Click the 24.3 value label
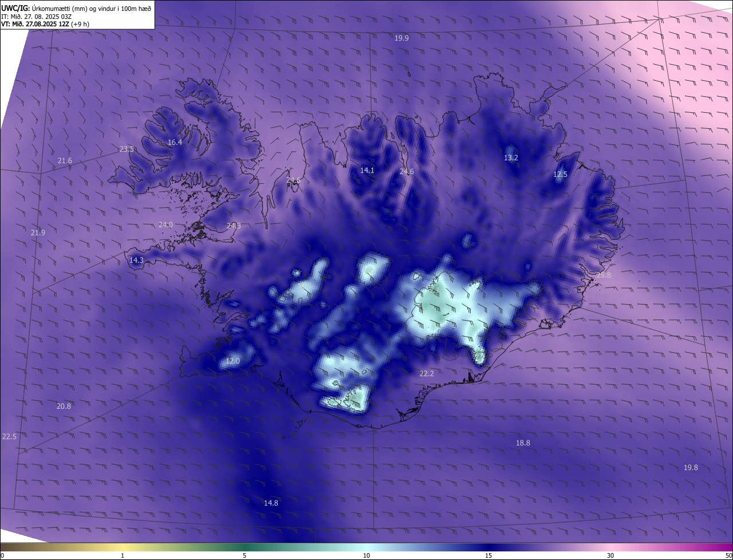Image resolution: width=733 pixels, height=560 pixels. click(234, 226)
